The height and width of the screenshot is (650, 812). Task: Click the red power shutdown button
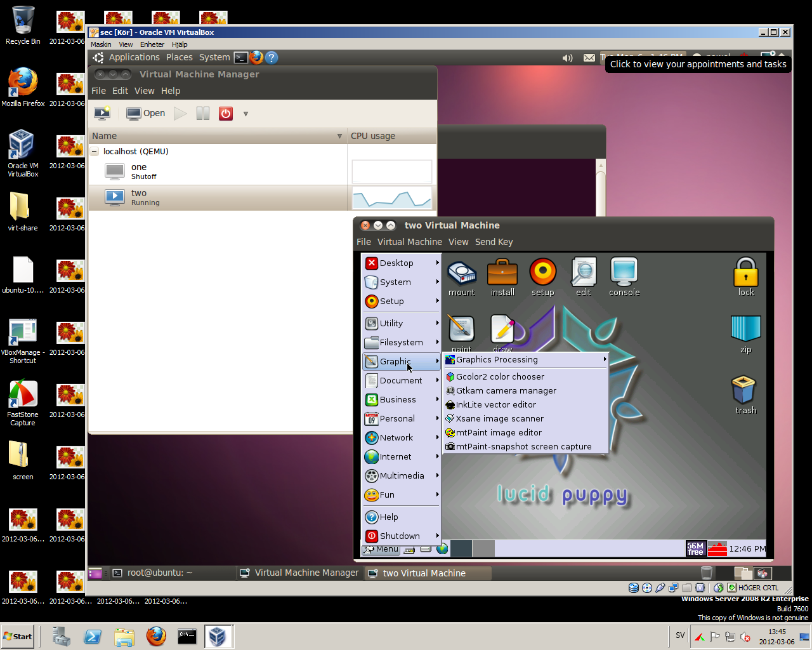point(226,114)
